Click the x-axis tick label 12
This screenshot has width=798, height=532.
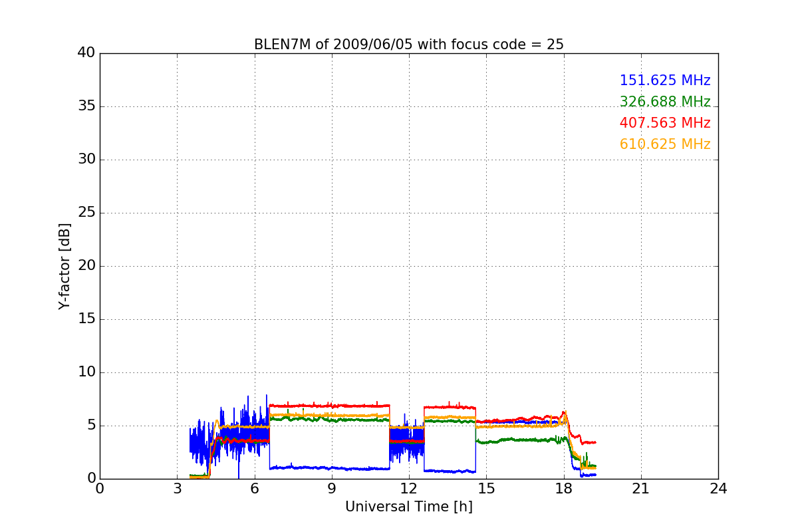click(409, 489)
